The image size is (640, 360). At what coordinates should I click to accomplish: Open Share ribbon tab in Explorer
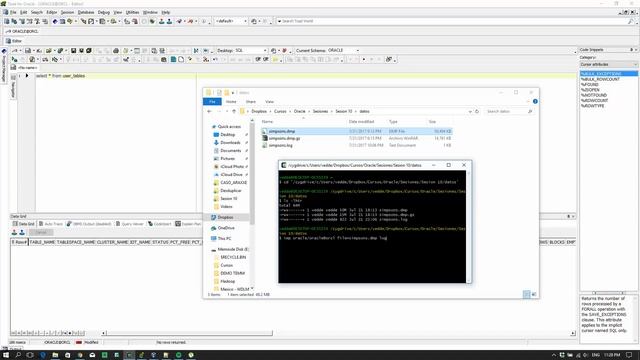coord(251,102)
